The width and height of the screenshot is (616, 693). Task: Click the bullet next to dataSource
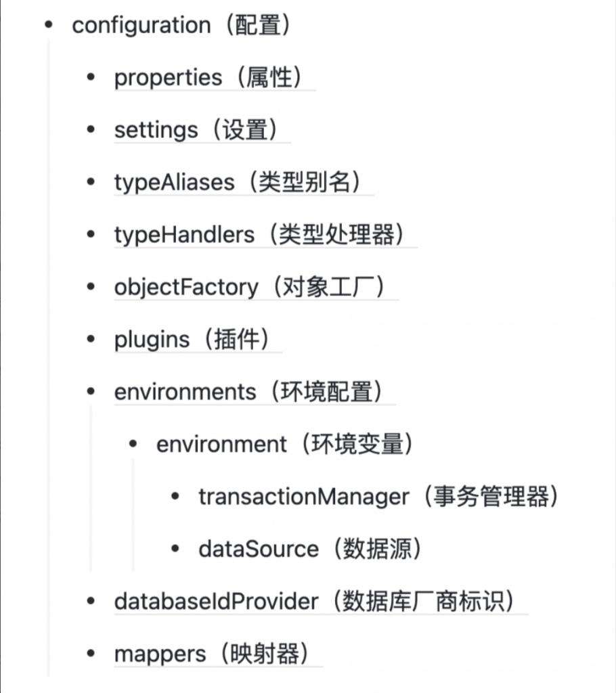point(175,549)
